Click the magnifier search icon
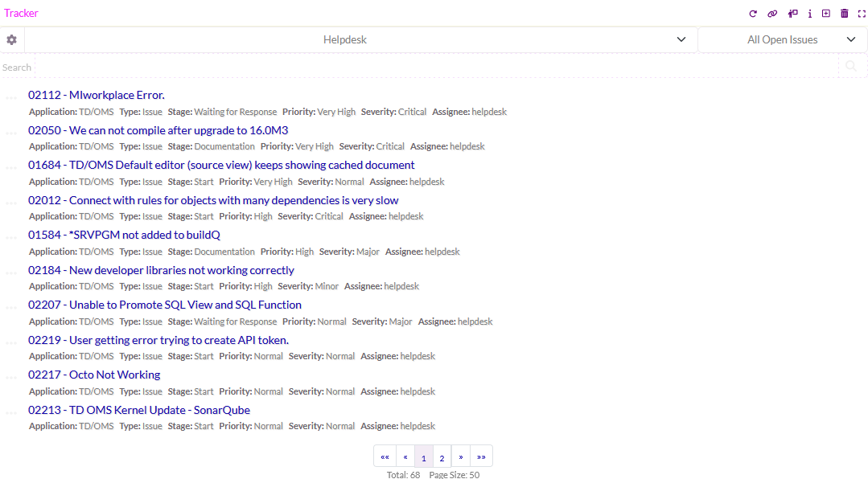868x479 pixels. 851,67
